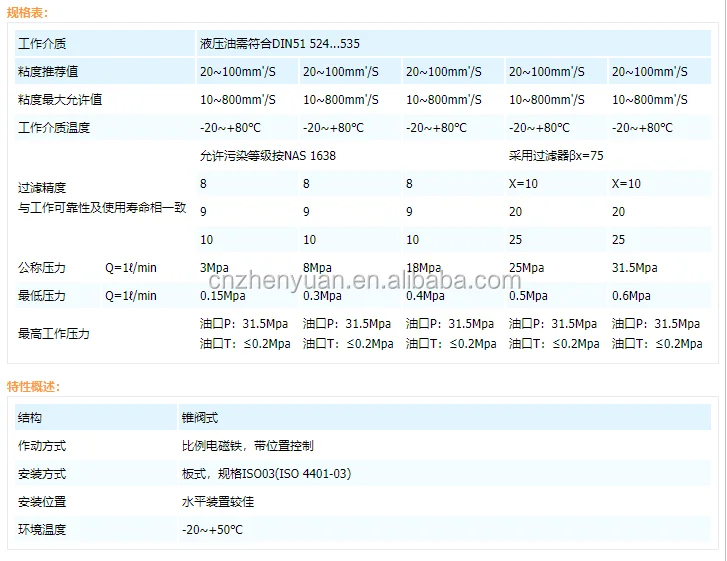Select the 锥阀式 structure value

(x=199, y=417)
